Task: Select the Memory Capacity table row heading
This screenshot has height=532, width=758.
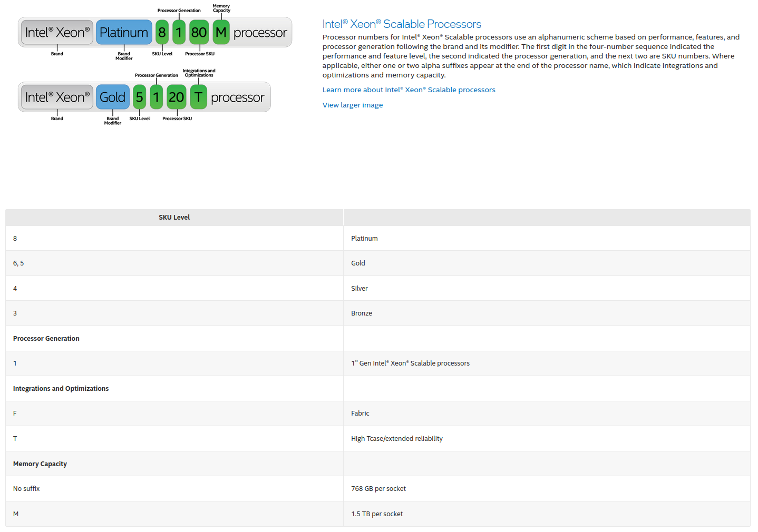Action: point(40,464)
